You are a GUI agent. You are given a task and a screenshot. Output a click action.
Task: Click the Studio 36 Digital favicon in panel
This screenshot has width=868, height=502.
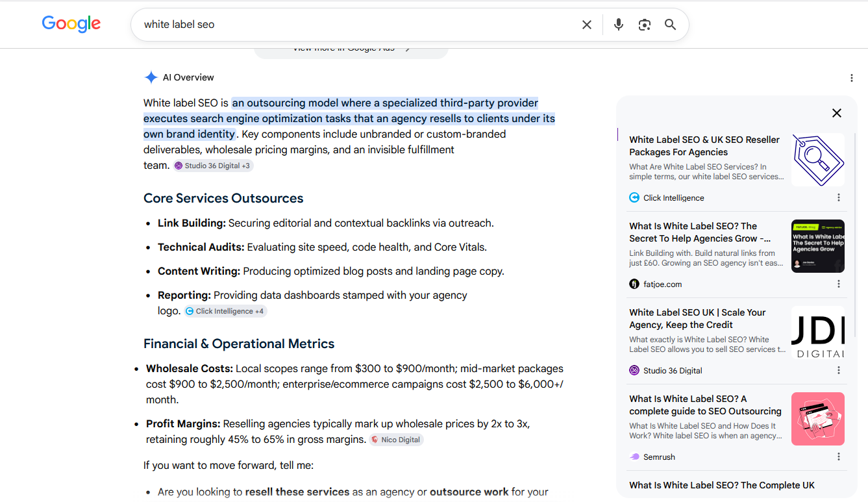[x=634, y=370]
